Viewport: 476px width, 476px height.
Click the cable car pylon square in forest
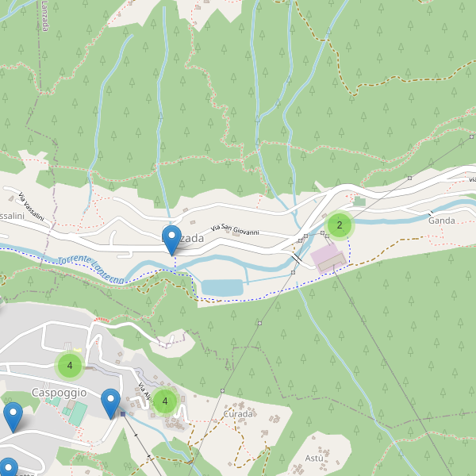pos(259,324)
